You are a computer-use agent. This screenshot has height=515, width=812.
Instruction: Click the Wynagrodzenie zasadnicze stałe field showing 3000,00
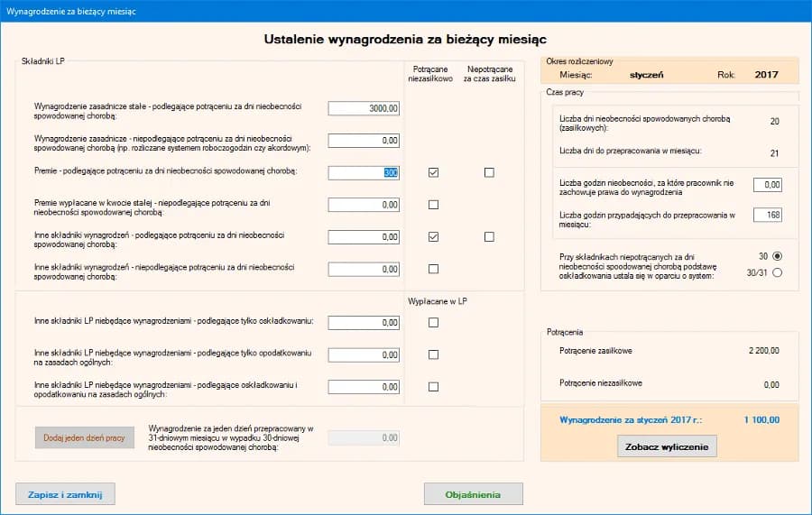coord(364,108)
